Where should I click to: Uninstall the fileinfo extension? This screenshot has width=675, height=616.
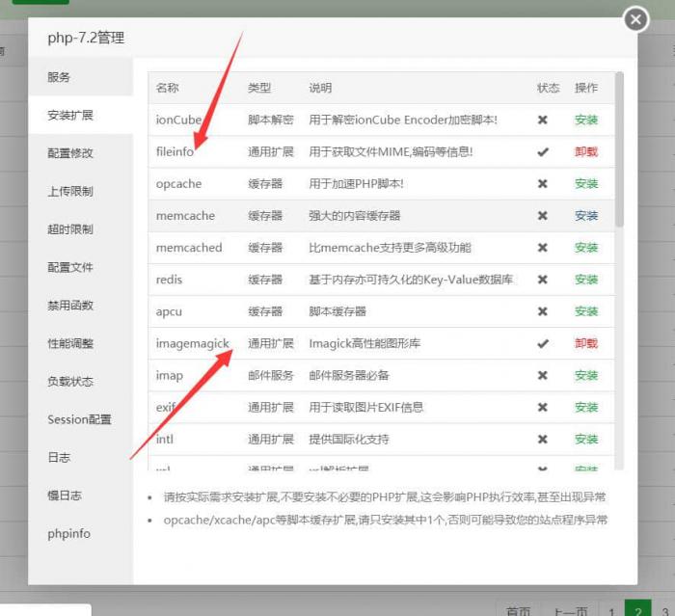(586, 152)
